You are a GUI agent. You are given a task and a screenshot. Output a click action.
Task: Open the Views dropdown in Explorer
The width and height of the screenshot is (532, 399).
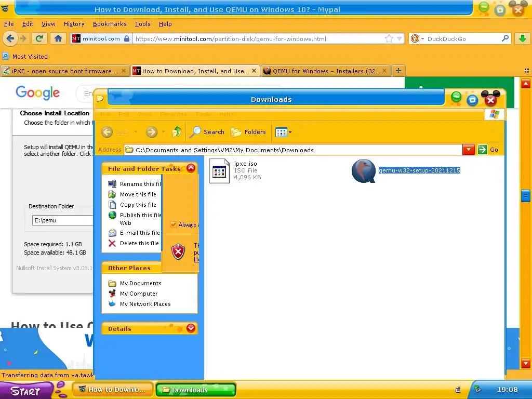tap(283, 132)
